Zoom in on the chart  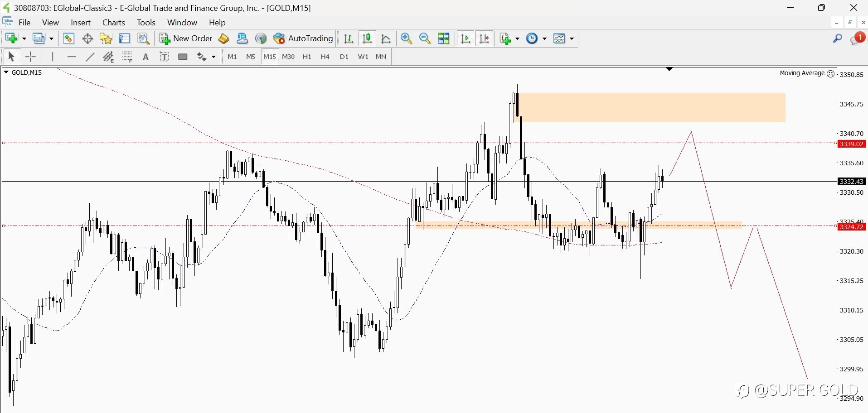point(406,38)
